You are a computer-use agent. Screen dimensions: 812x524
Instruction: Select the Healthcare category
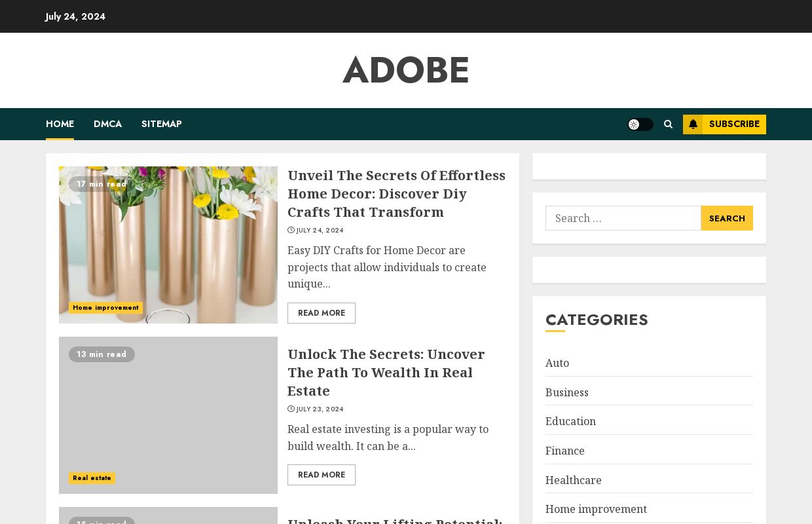click(574, 480)
